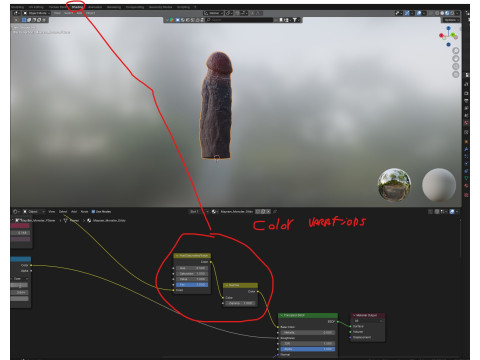The image size is (480, 360).
Task: Toggle fake user shield for the material
Action: click(x=258, y=212)
